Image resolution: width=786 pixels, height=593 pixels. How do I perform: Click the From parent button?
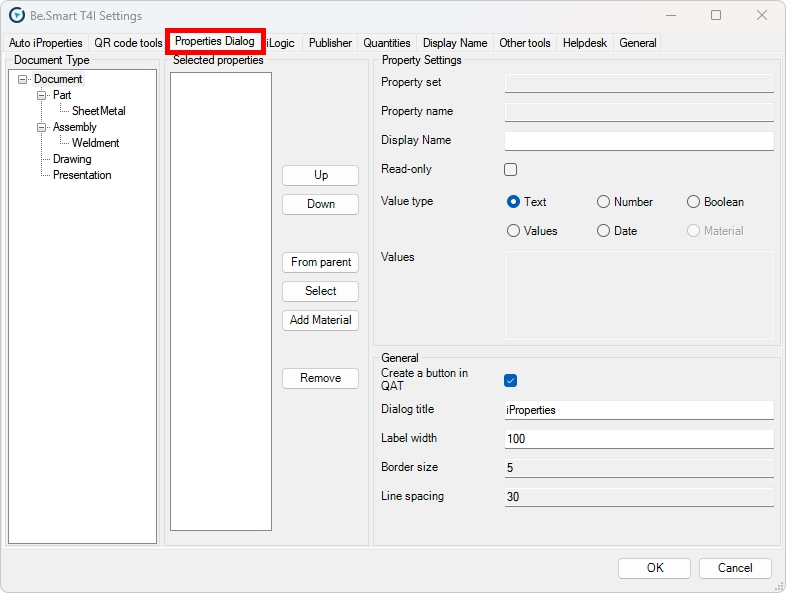click(x=320, y=262)
